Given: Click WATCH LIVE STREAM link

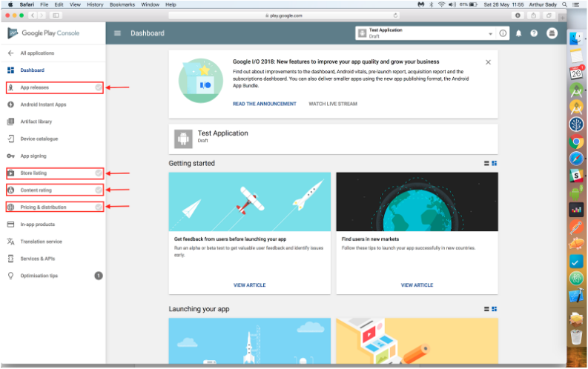Looking at the screenshot, I should coord(333,104).
